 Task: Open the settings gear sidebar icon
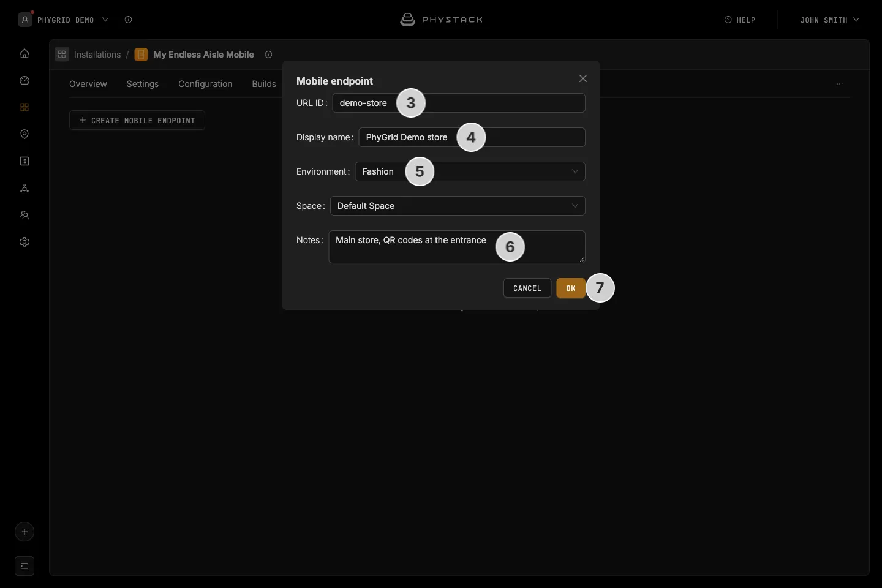(24, 242)
